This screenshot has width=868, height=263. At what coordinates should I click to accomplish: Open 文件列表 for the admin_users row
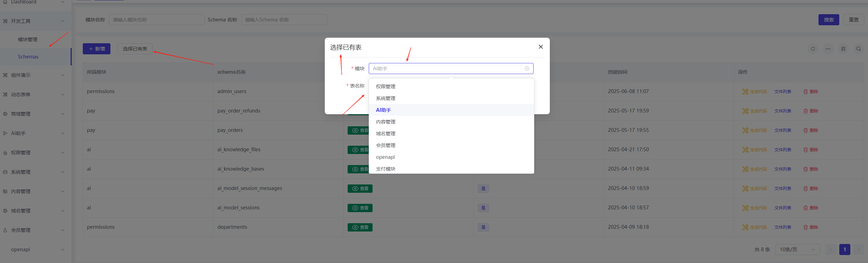[x=783, y=92]
